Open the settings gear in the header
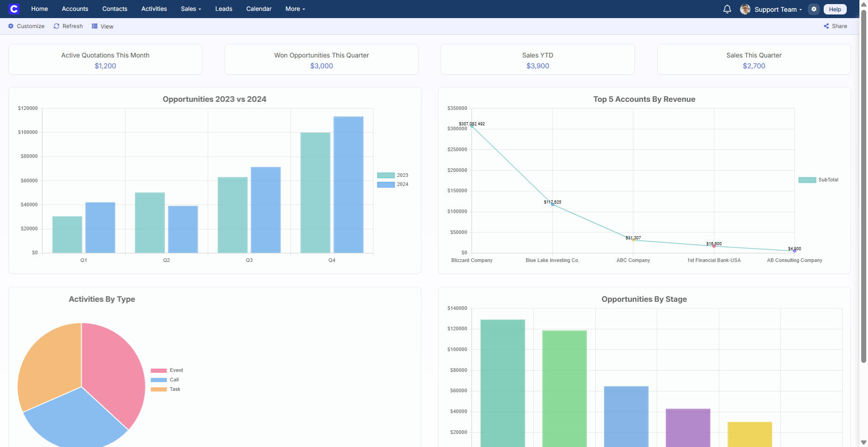The width and height of the screenshot is (868, 447). coord(813,9)
